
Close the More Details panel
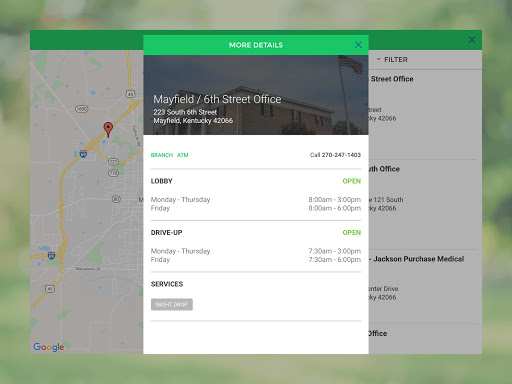(358, 45)
